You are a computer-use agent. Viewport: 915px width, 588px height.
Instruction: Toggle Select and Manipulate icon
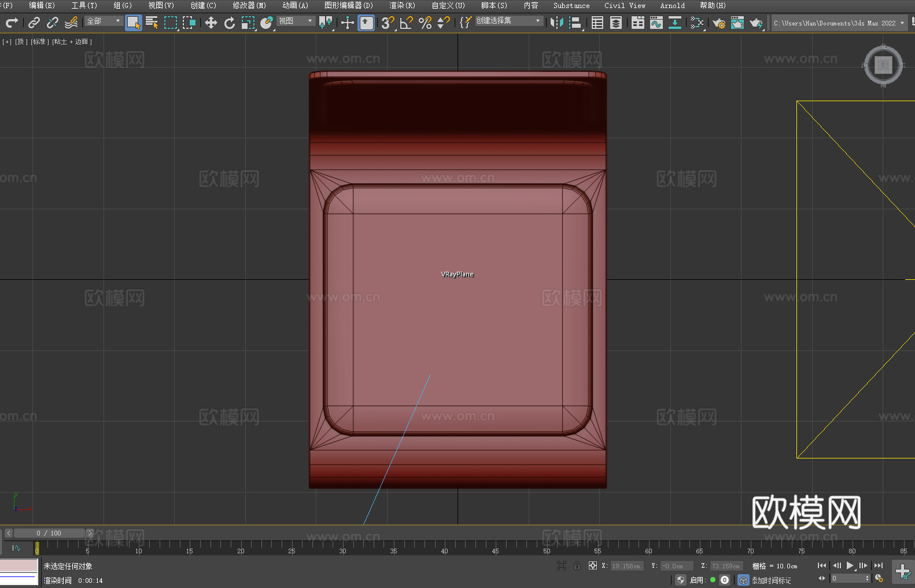click(347, 23)
